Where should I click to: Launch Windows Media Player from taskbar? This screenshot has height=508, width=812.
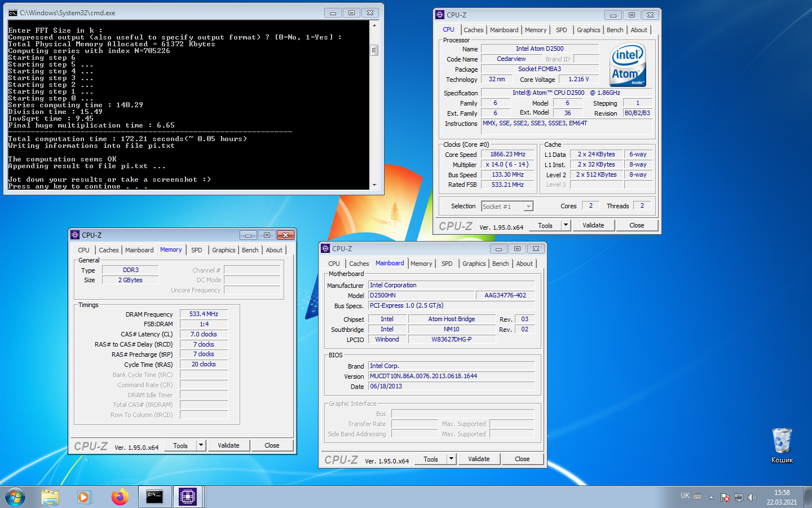[84, 497]
